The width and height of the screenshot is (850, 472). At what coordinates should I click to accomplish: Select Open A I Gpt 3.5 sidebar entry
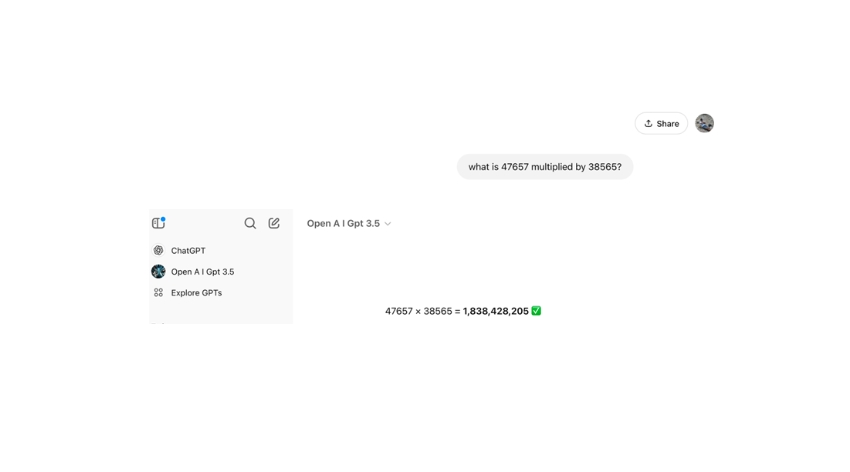202,272
